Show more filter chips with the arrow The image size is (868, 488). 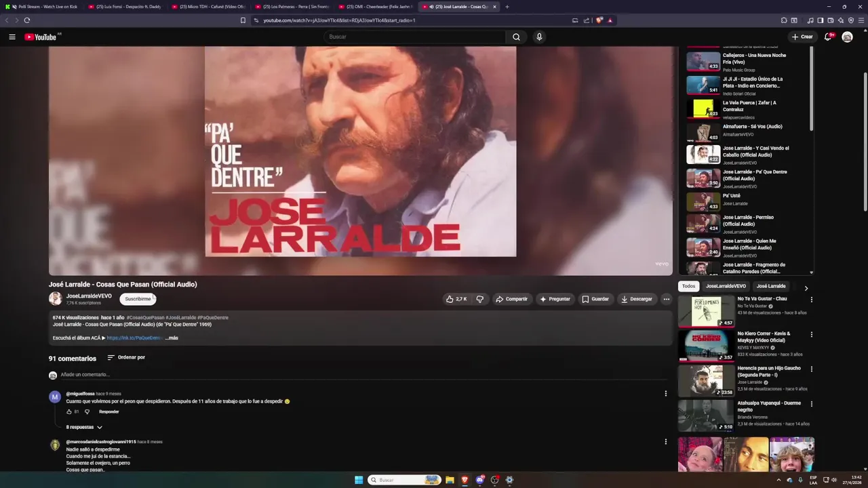(x=806, y=288)
